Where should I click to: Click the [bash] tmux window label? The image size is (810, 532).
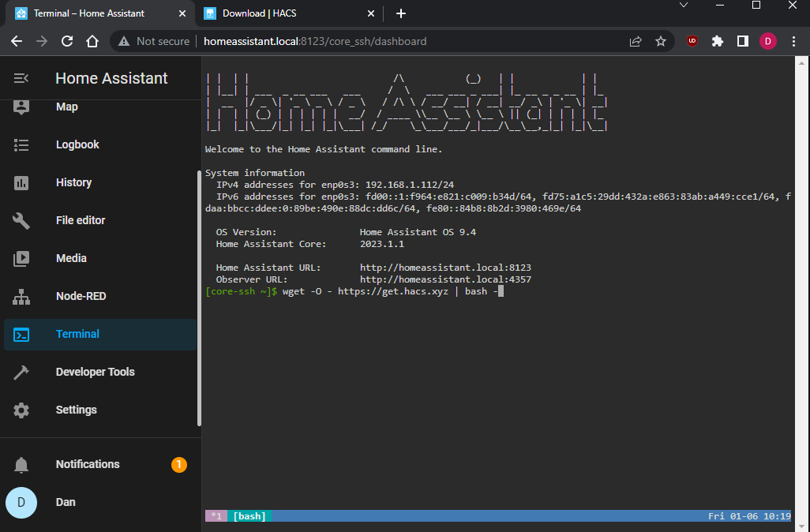pyautogui.click(x=249, y=516)
